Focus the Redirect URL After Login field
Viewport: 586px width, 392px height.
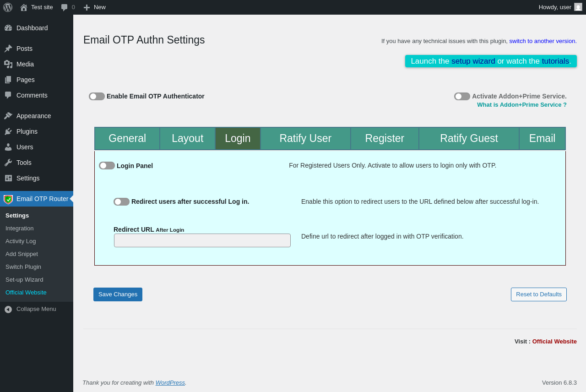[x=202, y=240]
